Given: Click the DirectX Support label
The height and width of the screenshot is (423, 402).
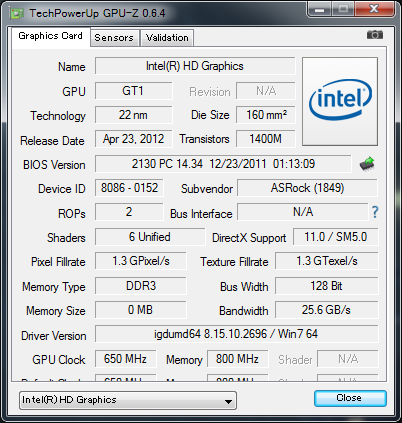Looking at the screenshot, I should [x=249, y=238].
